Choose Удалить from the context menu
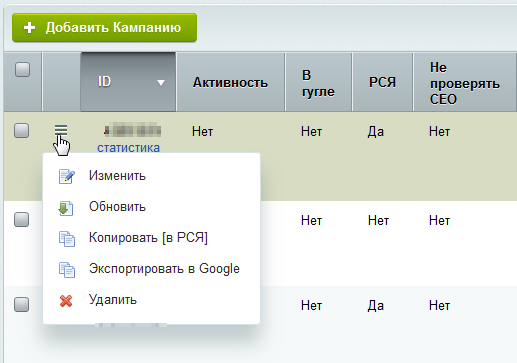This screenshot has width=517, height=363. [x=151, y=300]
